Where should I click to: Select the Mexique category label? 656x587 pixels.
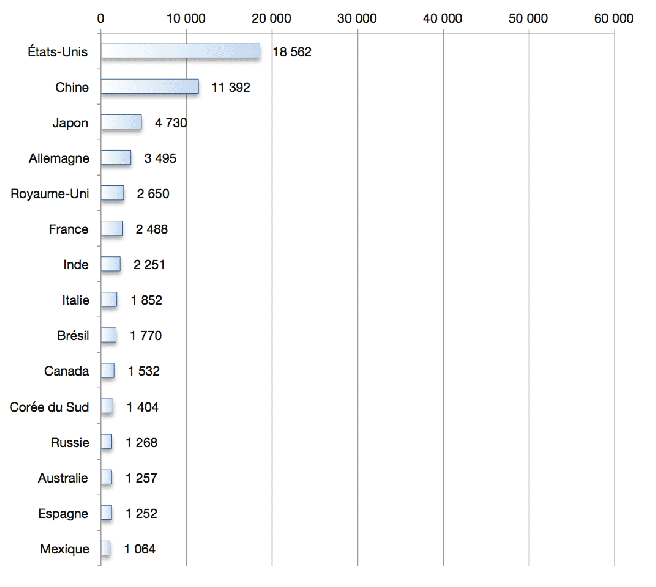(65, 549)
